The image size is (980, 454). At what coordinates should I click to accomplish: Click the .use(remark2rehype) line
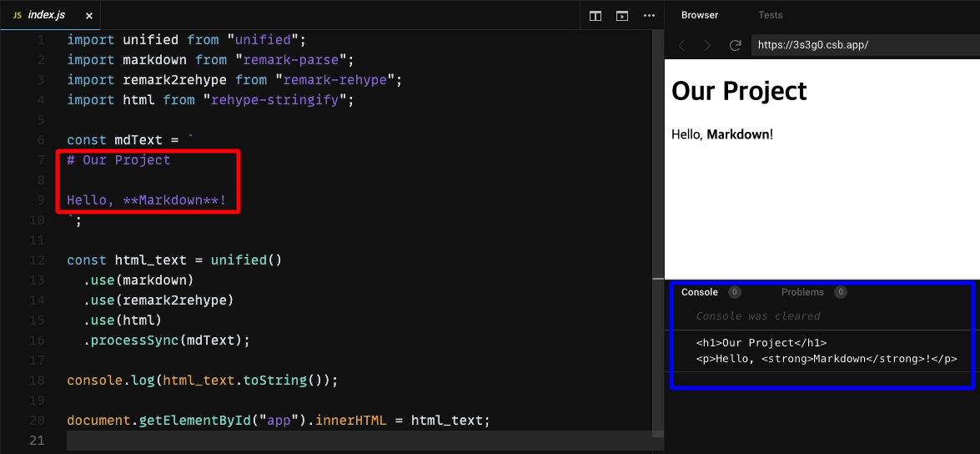coord(158,300)
